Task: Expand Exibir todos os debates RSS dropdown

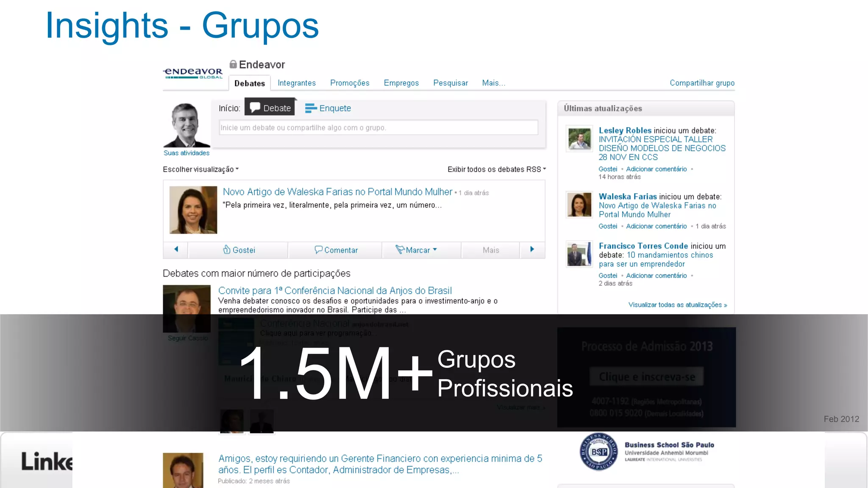Action: pyautogui.click(x=497, y=169)
